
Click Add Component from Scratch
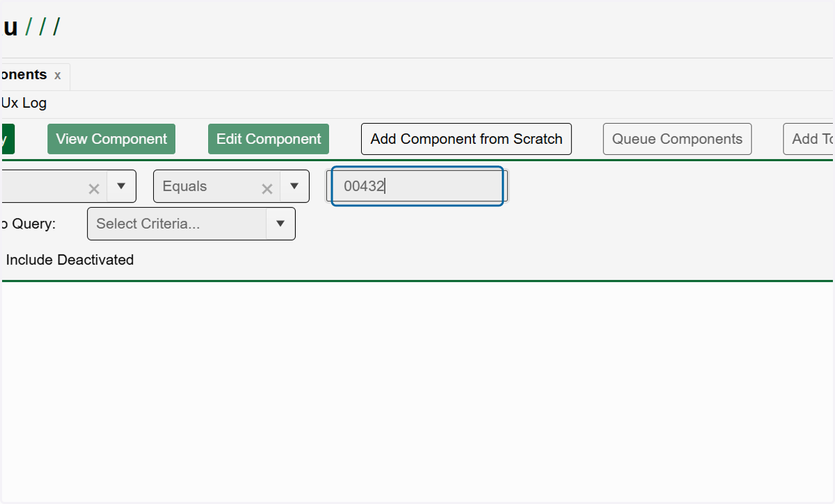pos(466,139)
